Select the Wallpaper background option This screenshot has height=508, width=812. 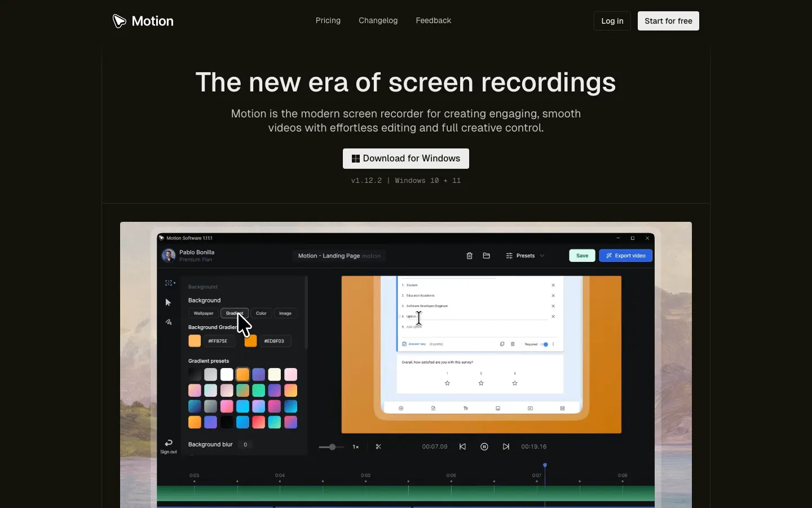click(x=204, y=313)
